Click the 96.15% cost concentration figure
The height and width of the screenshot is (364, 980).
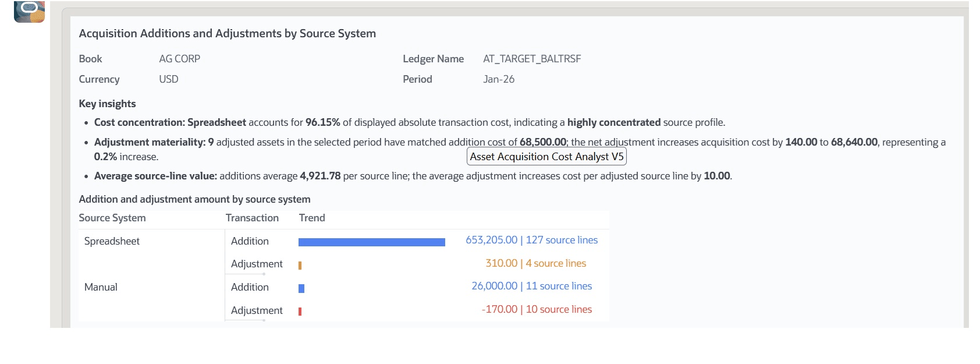coord(322,122)
